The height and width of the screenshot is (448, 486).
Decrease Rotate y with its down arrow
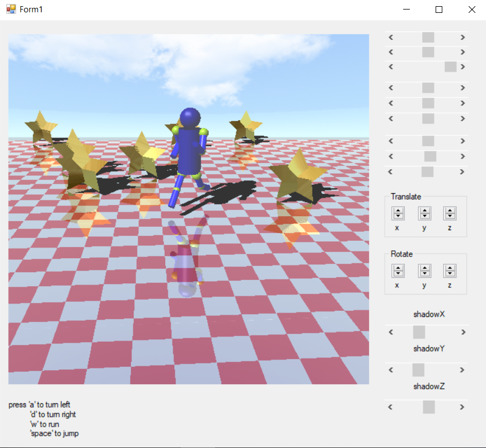(424, 273)
